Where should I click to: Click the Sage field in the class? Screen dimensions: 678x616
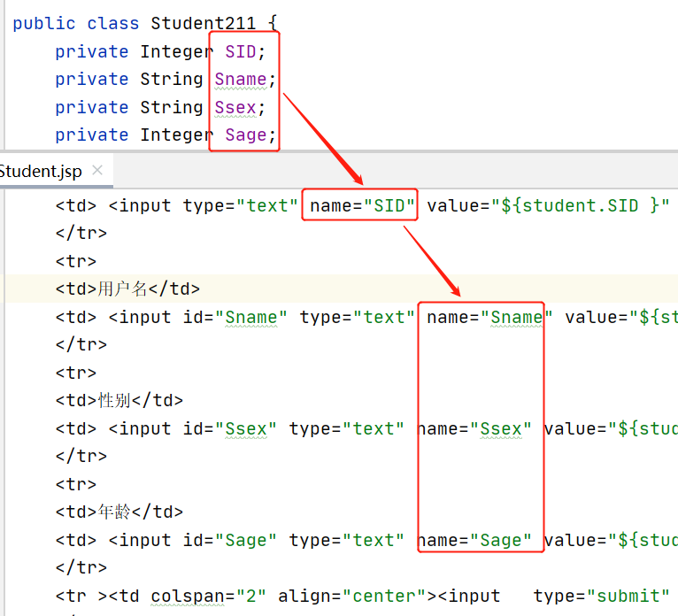(245, 135)
